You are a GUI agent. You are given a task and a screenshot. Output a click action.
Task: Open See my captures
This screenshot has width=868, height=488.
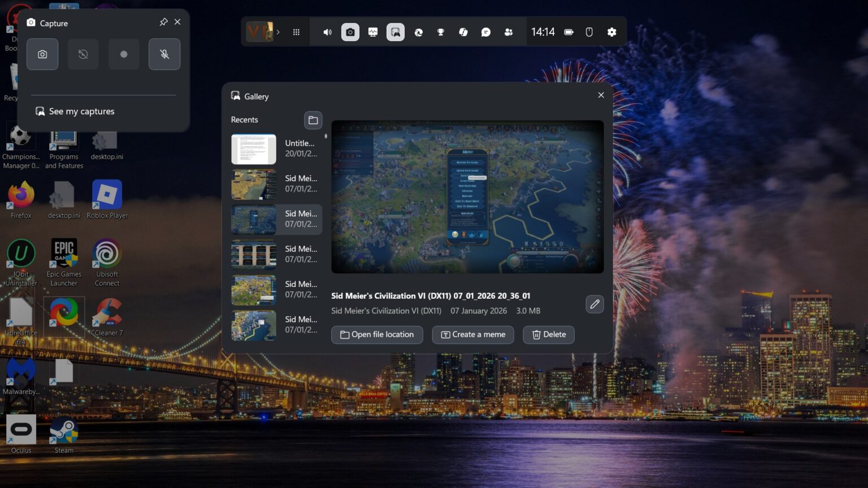pyautogui.click(x=81, y=111)
